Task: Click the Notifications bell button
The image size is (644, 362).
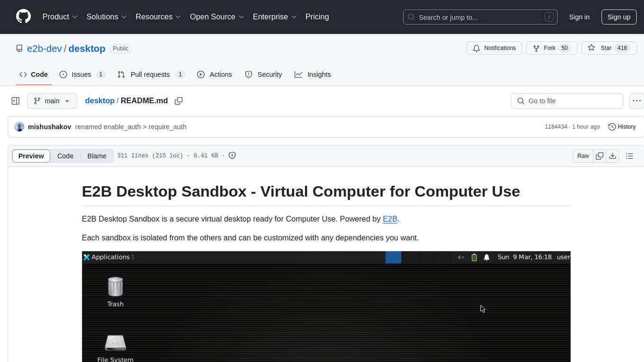Action: click(x=494, y=48)
